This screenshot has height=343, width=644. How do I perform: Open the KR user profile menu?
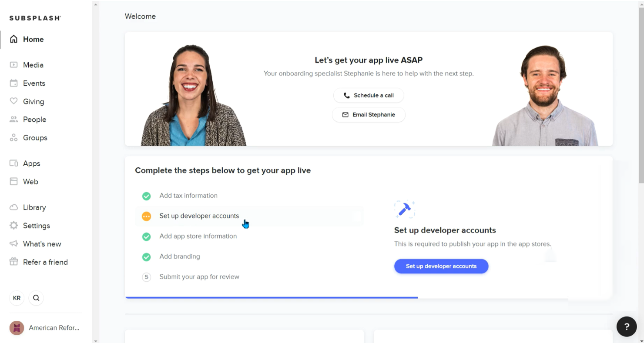pyautogui.click(x=17, y=298)
